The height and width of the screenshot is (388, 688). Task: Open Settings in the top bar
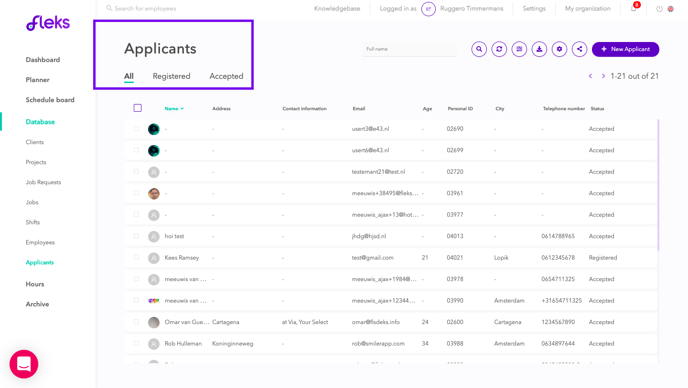534,8
